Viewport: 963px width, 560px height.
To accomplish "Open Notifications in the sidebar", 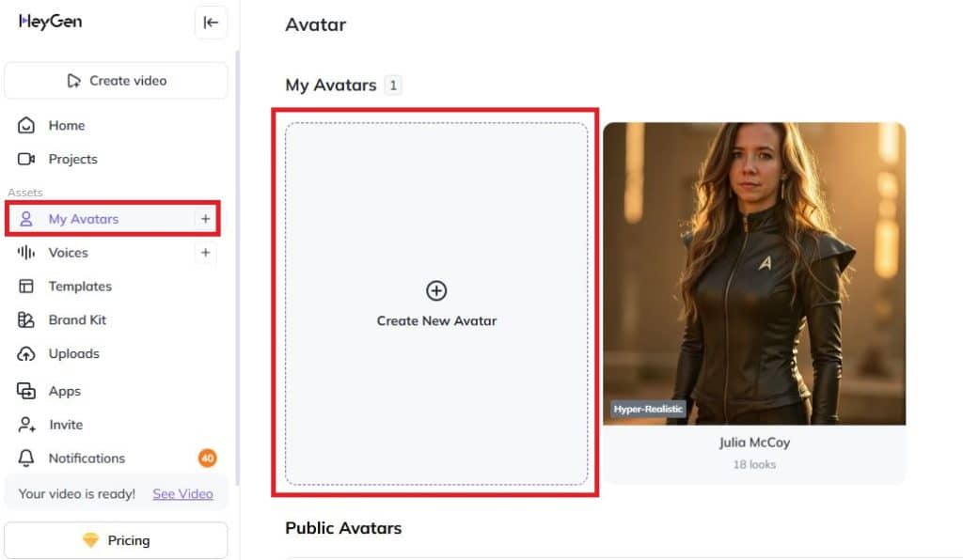I will [x=87, y=459].
